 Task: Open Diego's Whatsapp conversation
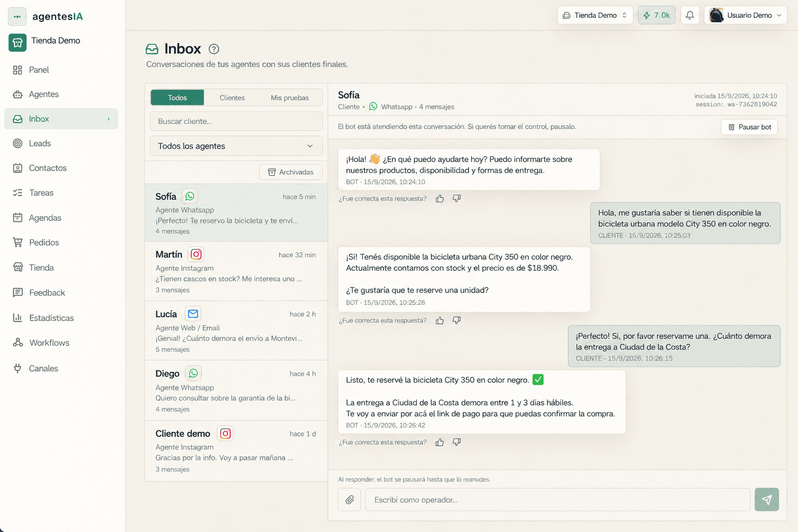236,391
